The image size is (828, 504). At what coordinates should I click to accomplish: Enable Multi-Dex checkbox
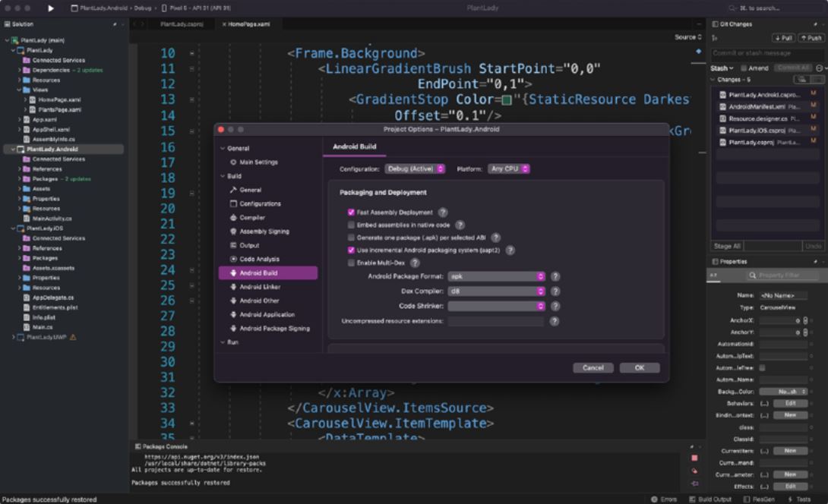[351, 263]
